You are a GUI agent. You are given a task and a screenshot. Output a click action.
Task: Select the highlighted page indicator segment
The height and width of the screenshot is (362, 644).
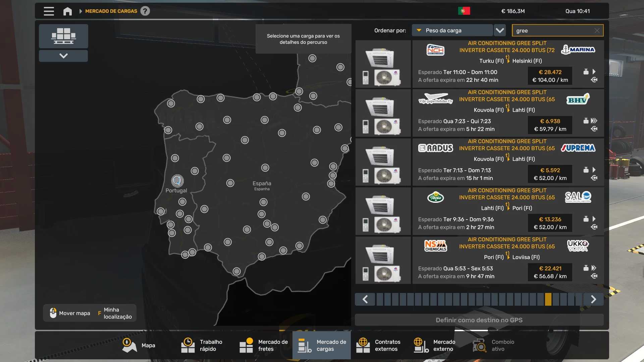pos(548,299)
